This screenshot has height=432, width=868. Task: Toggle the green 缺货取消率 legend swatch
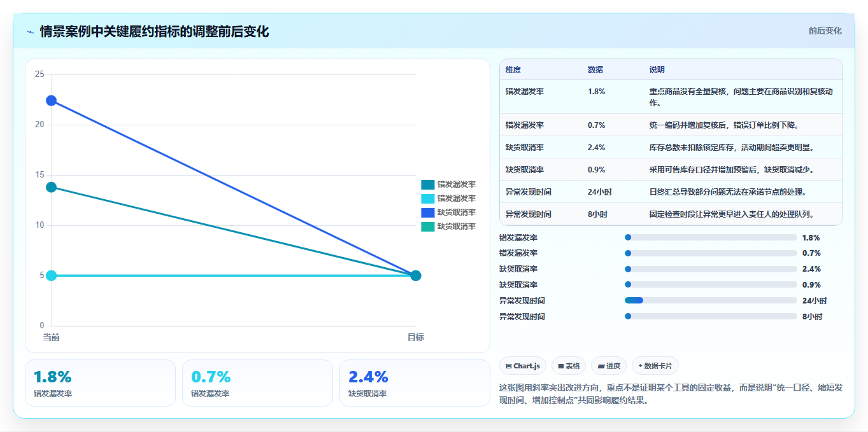click(427, 226)
